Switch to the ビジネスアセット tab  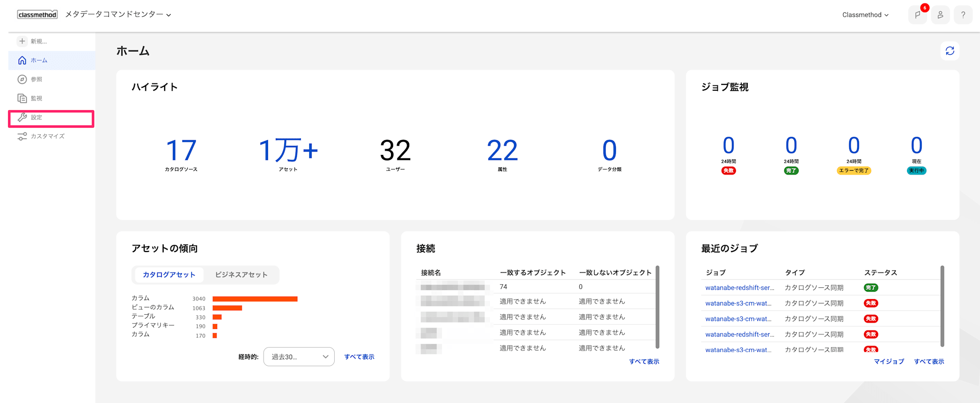click(242, 275)
